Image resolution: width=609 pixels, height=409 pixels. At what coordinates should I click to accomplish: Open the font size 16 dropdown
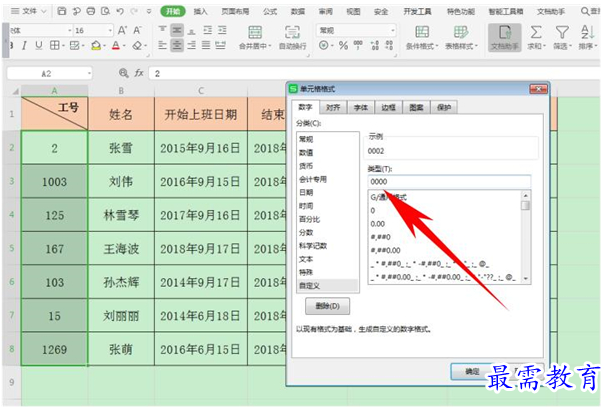coord(110,30)
